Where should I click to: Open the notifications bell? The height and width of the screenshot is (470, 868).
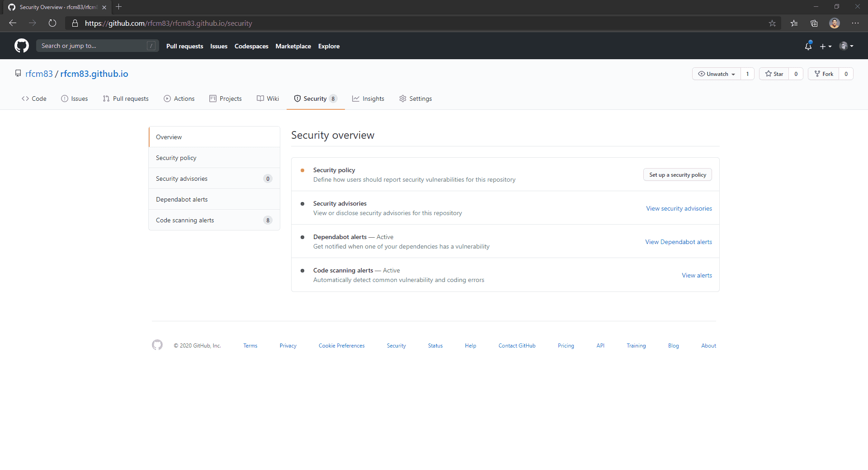coord(808,46)
